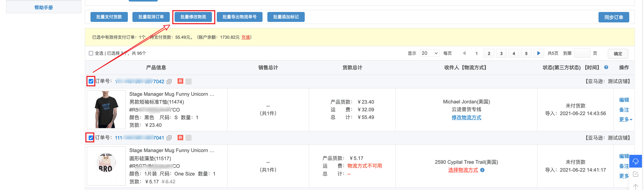The image size is (644, 190).
Task: Click the page number input field
Action: tap(582, 53)
